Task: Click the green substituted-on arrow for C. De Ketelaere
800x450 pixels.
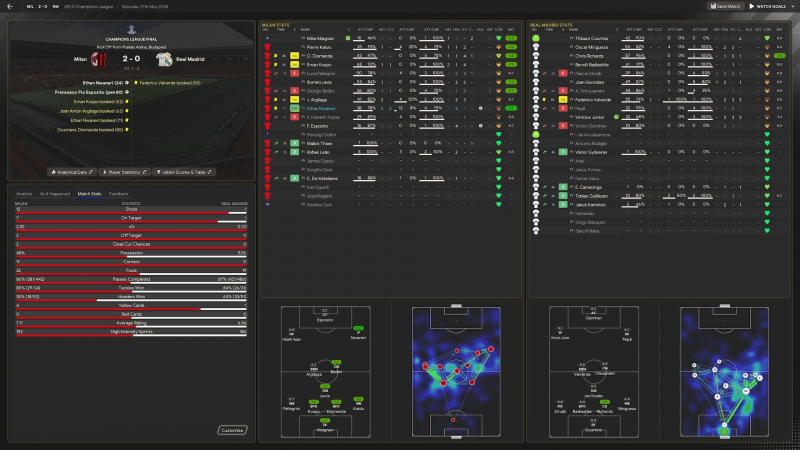Action: coord(294,179)
